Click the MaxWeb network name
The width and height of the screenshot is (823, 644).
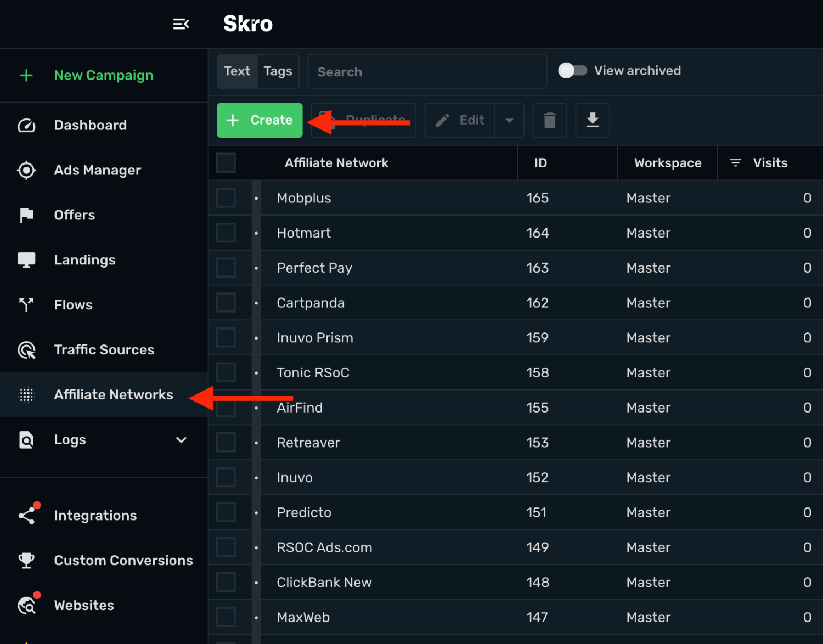point(303,618)
